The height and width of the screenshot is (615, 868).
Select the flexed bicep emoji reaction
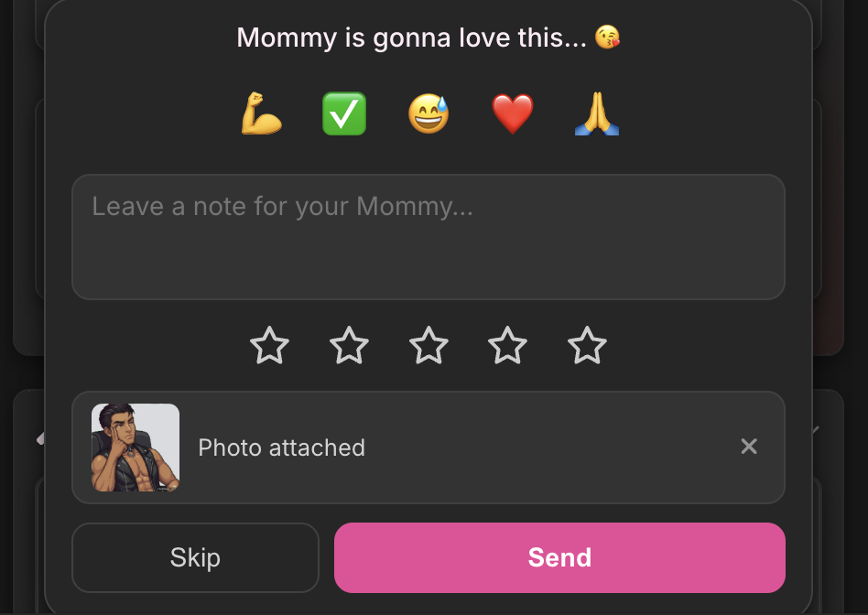[x=261, y=113]
